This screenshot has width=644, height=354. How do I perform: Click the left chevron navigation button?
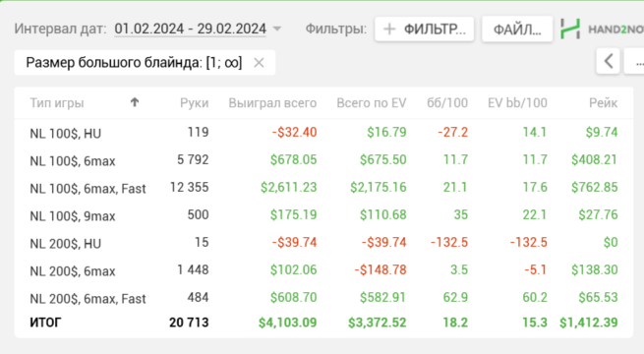point(609,61)
